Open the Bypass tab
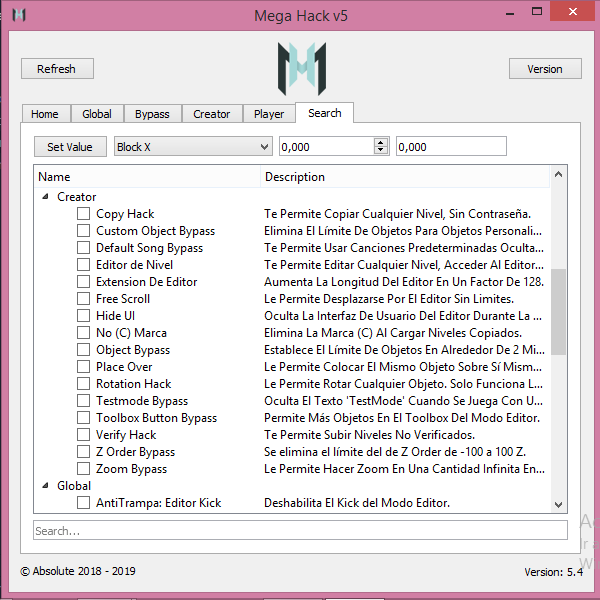This screenshot has width=600, height=600. click(x=152, y=114)
